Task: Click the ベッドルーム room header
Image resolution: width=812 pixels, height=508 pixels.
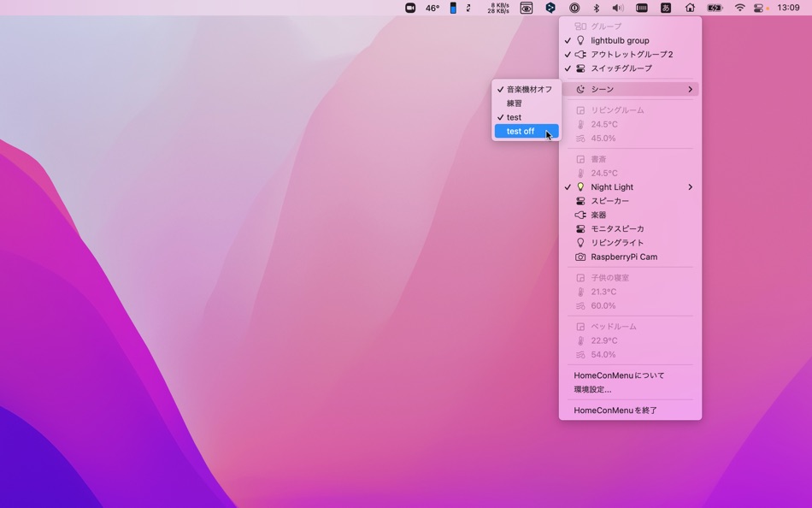Action: coord(630,327)
